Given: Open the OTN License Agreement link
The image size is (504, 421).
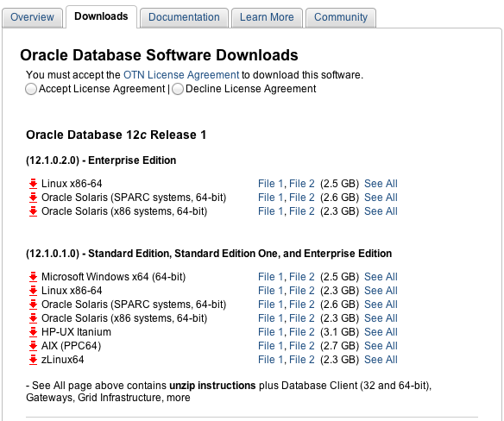Looking at the screenshot, I should [x=181, y=75].
